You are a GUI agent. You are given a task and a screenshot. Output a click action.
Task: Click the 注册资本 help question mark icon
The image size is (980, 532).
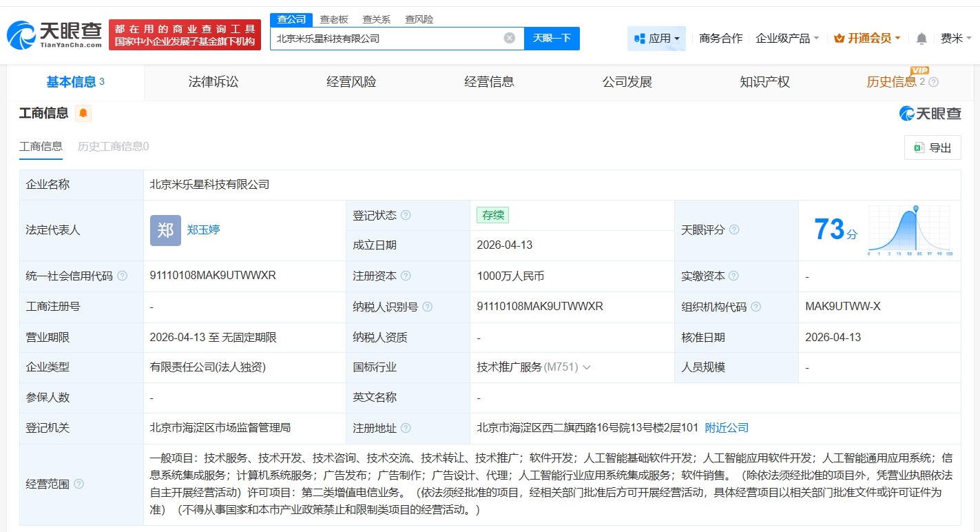click(406, 276)
